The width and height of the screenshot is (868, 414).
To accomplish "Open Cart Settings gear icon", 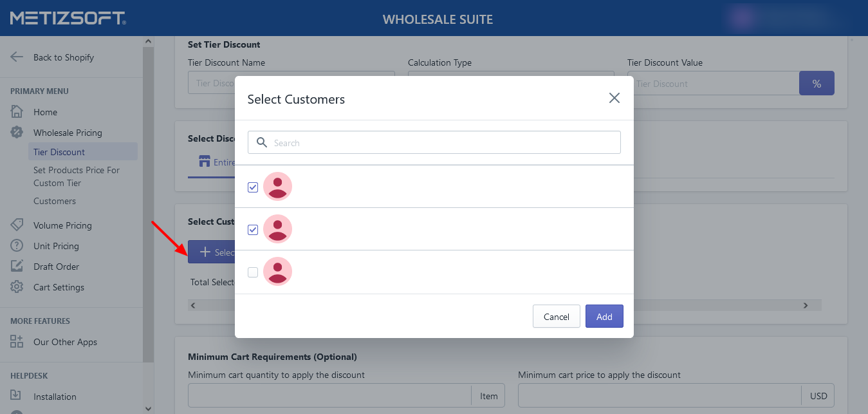I will (17, 287).
